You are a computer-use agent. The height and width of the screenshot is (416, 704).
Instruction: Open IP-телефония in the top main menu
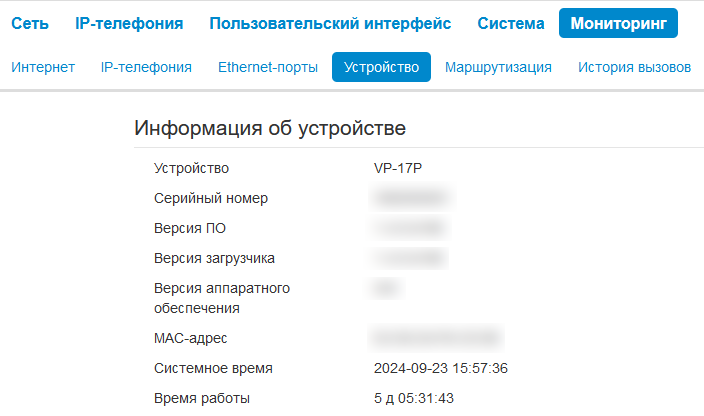pos(129,23)
